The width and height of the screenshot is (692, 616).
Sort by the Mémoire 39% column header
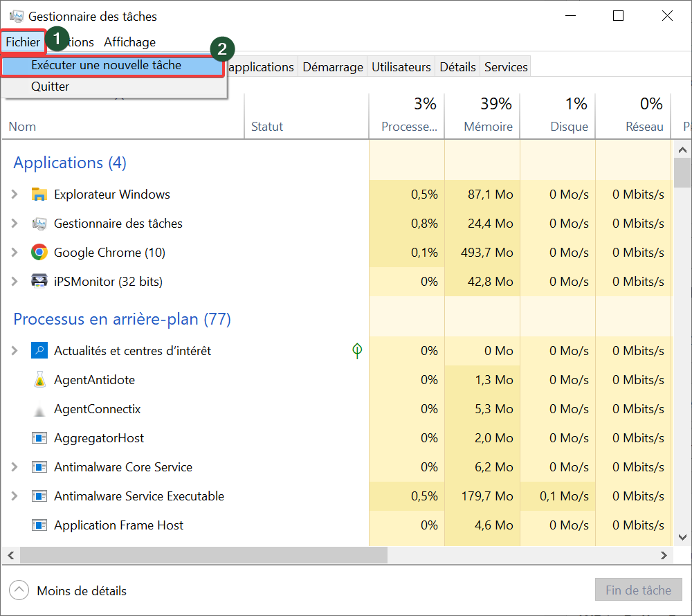point(482,116)
